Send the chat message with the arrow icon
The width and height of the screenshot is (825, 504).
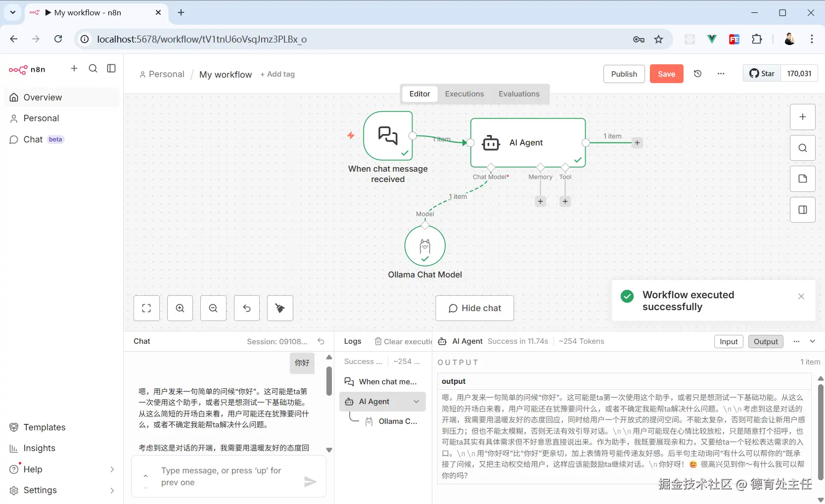pos(310,481)
